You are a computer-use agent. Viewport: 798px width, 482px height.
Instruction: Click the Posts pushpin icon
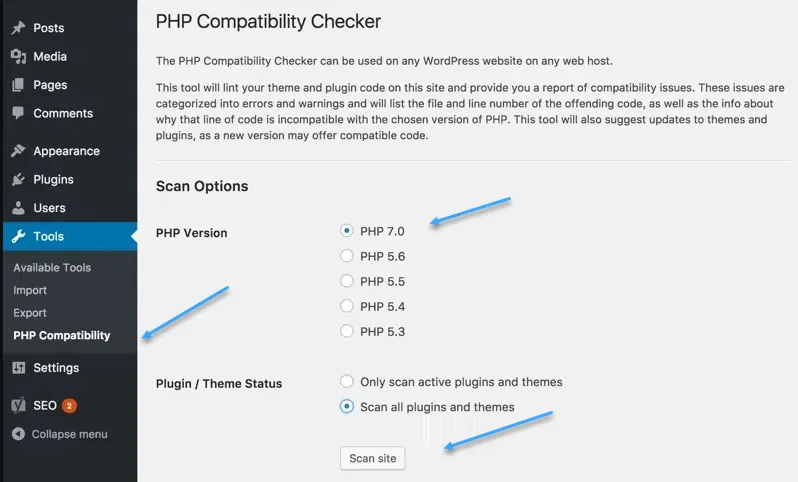(18, 28)
